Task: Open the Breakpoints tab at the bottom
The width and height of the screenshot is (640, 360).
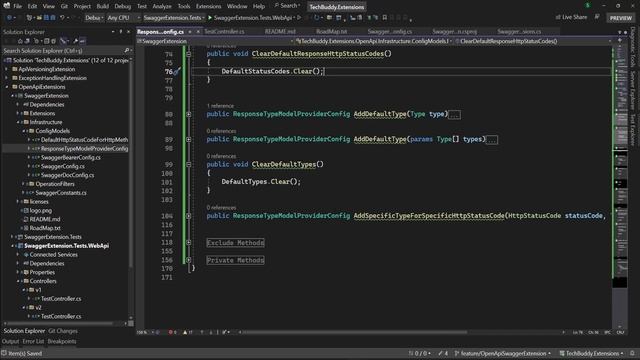Action: 62,341
